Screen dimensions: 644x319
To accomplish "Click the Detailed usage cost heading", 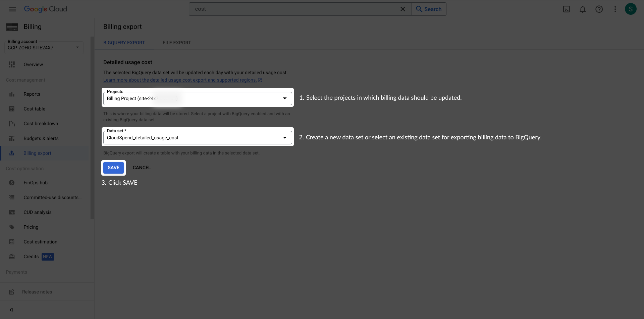I will [x=128, y=62].
